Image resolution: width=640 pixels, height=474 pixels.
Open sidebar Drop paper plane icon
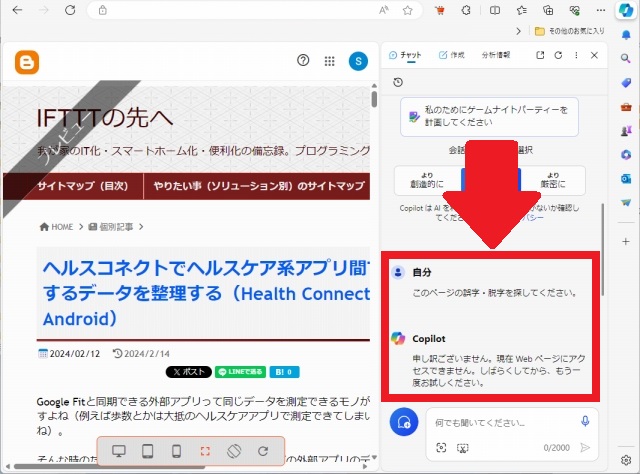[x=626, y=203]
